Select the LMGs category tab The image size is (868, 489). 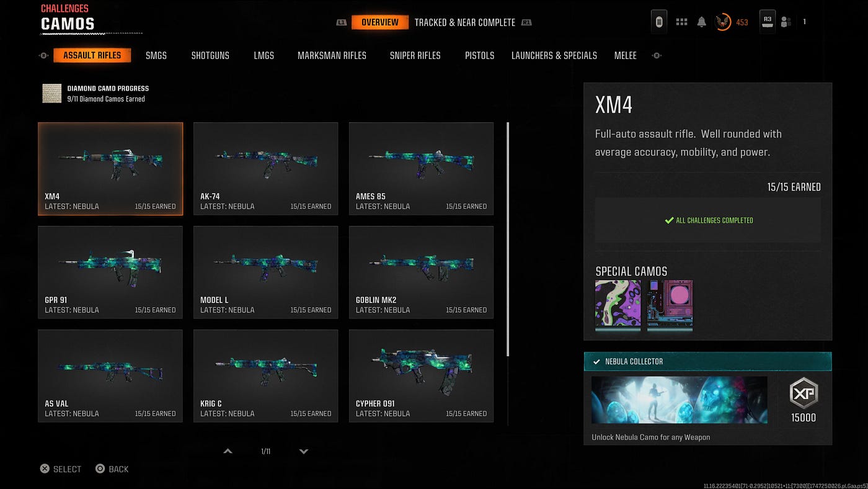tap(263, 56)
